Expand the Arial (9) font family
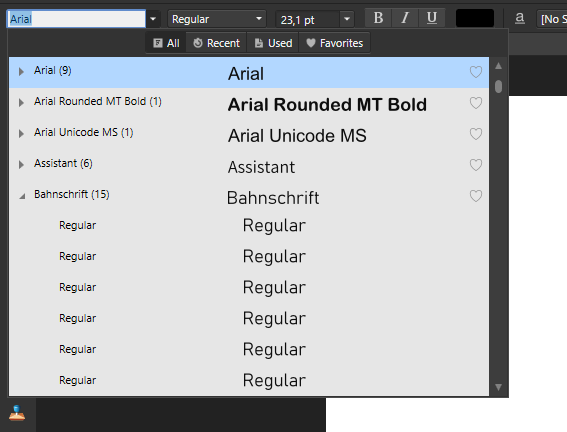 (x=21, y=72)
